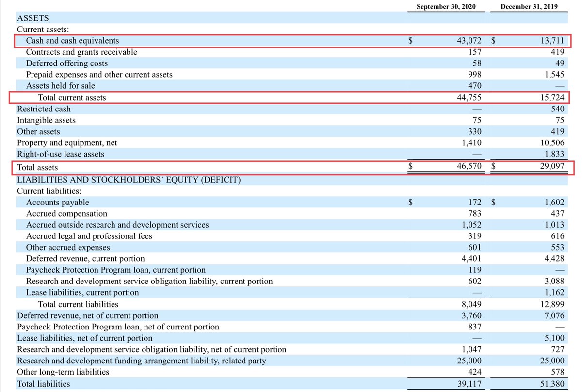582x392 pixels.
Task: Click Liabilities and Stockholders' Equity heading
Action: point(129,180)
